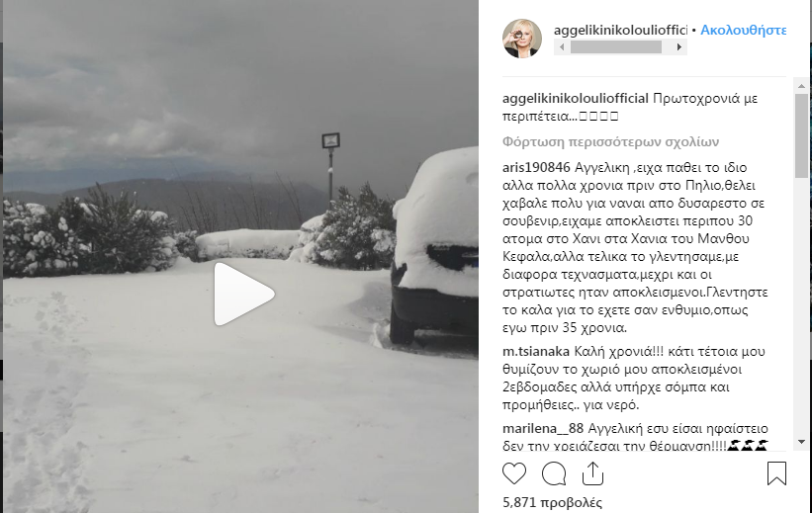Click the header scroll left arrow
Screen dimensions: 812x513
562,47
